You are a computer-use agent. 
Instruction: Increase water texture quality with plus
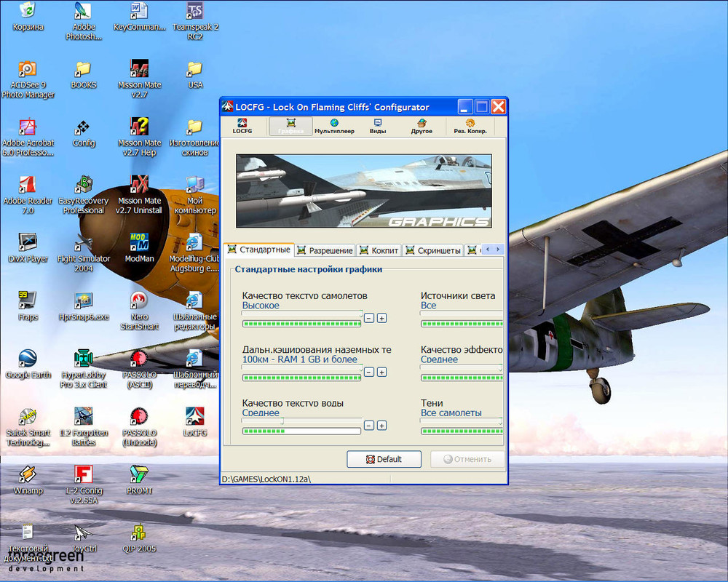pyautogui.click(x=382, y=426)
